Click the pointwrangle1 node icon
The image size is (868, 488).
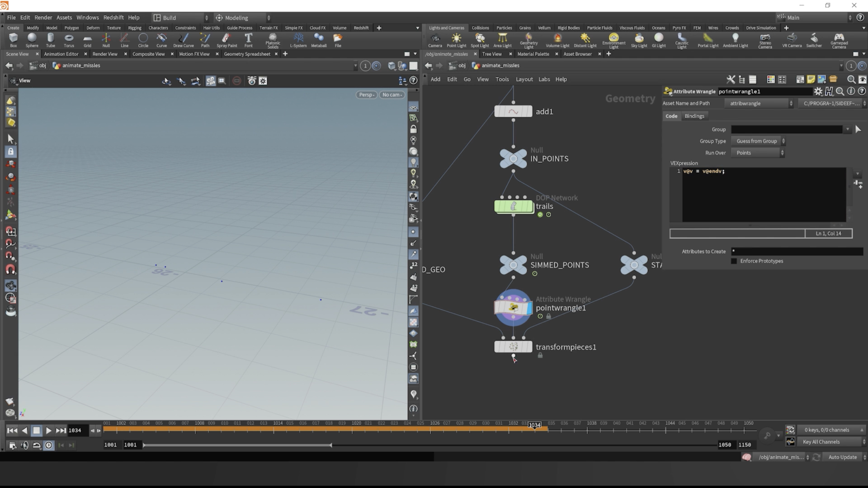point(513,308)
